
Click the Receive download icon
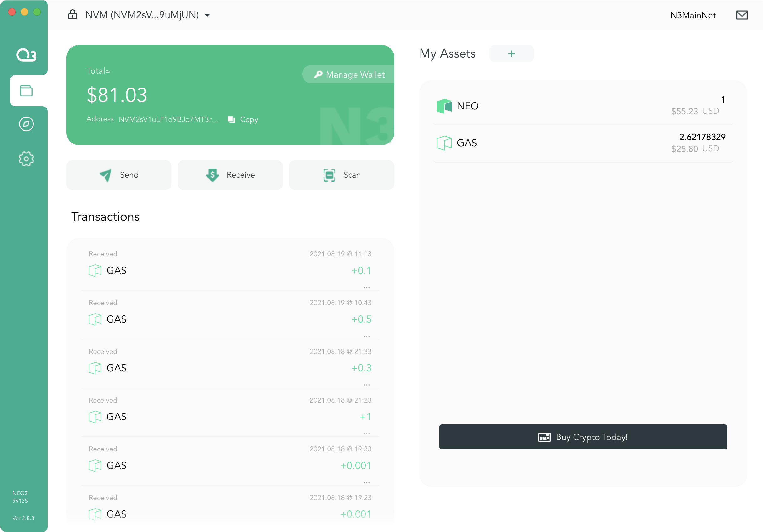212,175
